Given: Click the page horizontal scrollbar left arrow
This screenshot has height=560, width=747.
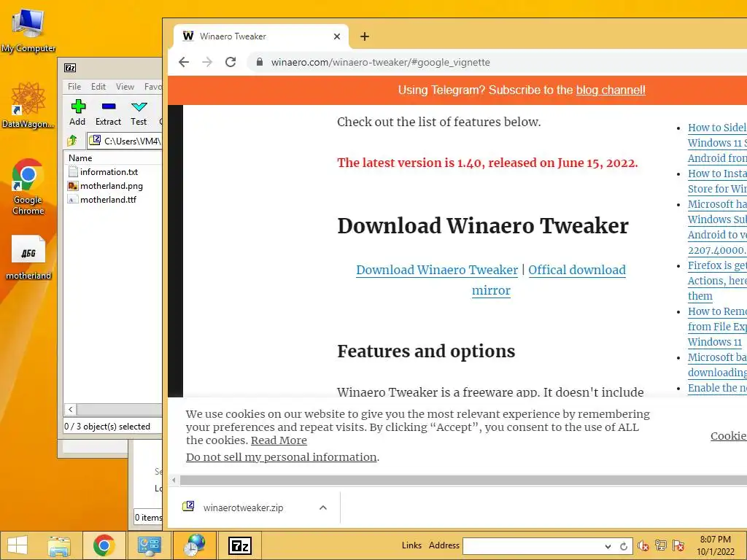Looking at the screenshot, I should click(174, 480).
